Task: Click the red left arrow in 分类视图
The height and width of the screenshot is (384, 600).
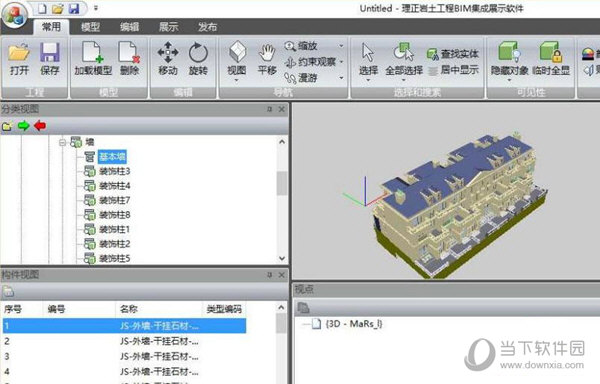Action: point(40,125)
